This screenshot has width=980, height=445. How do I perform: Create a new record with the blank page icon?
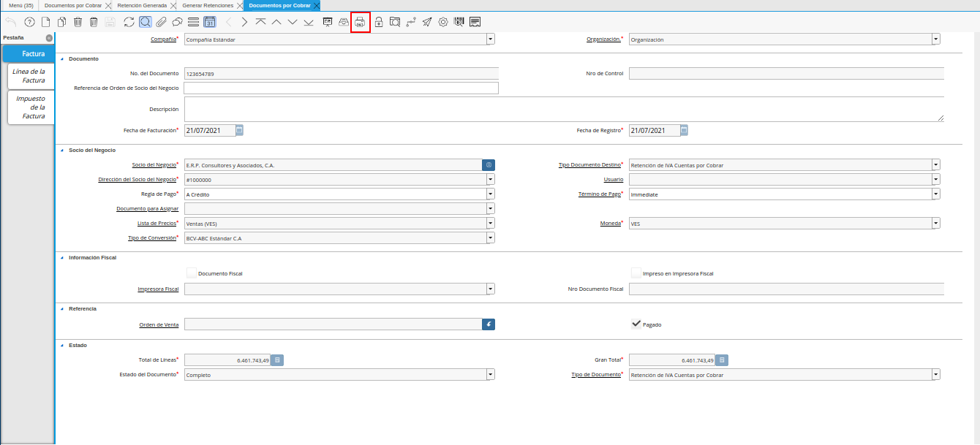45,22
